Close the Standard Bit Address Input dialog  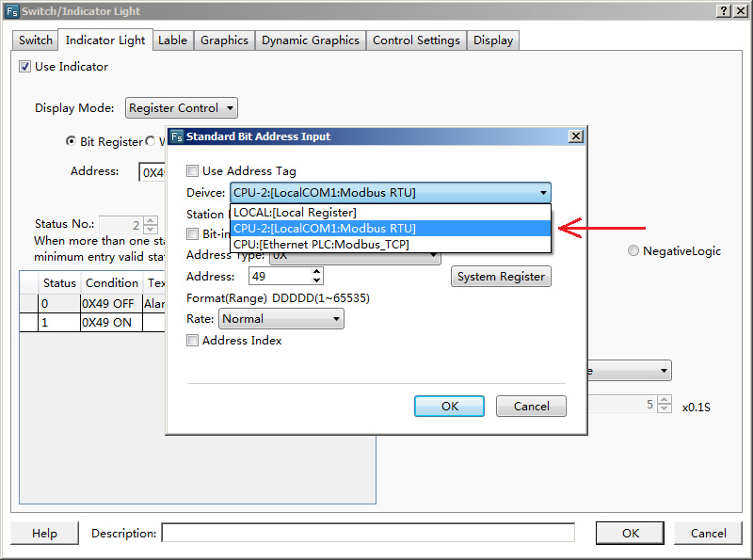[x=576, y=136]
